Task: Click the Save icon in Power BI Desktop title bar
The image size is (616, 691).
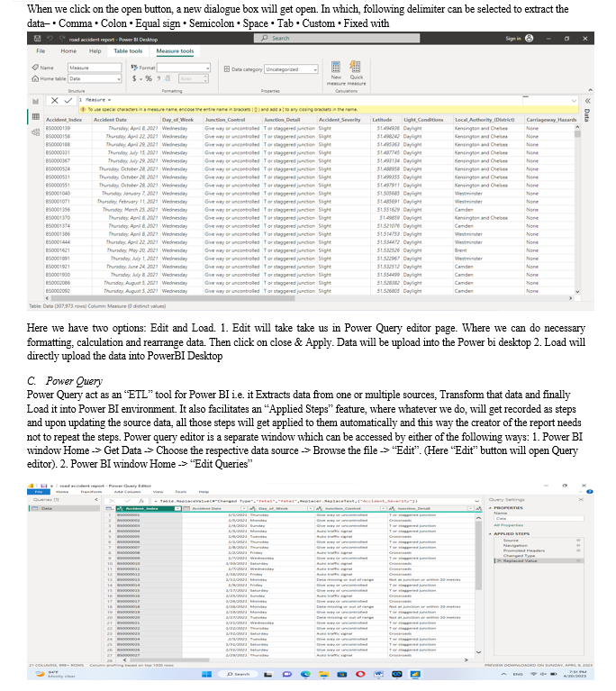Action: pyautogui.click(x=38, y=39)
